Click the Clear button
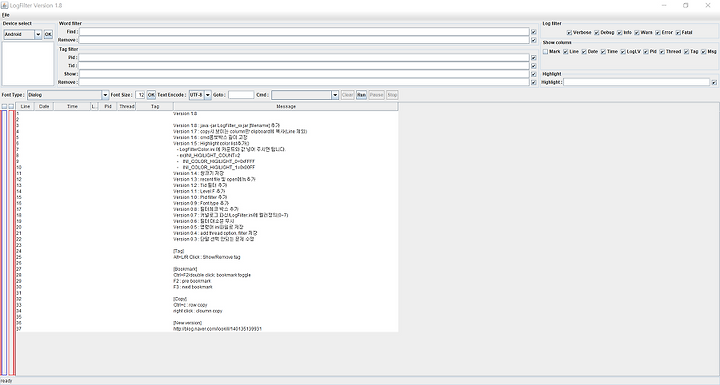This screenshot has height=385, width=720. click(348, 95)
